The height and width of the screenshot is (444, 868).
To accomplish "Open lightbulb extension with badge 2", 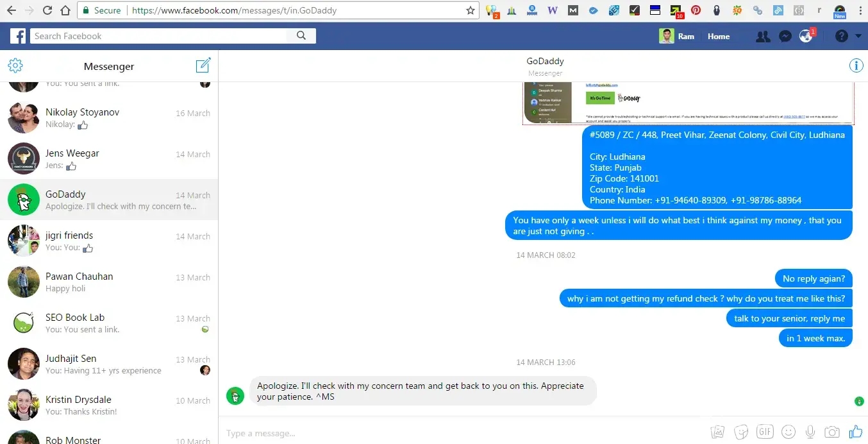I will pyautogui.click(x=492, y=11).
